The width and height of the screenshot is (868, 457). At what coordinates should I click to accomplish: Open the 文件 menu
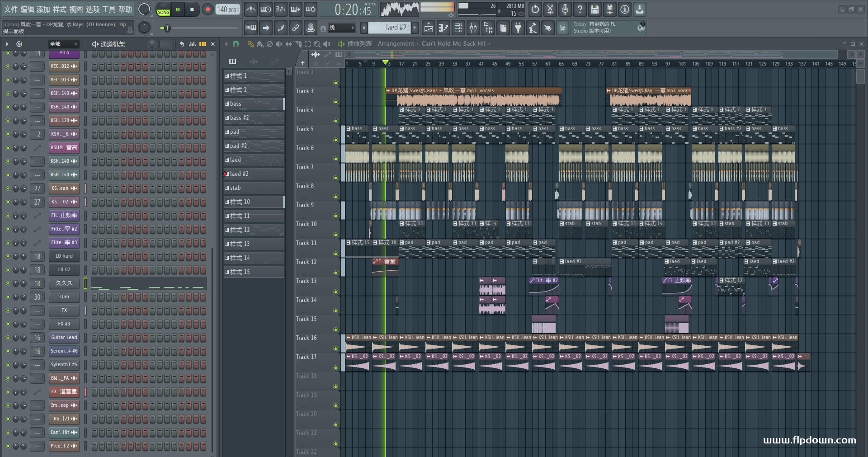(x=11, y=9)
